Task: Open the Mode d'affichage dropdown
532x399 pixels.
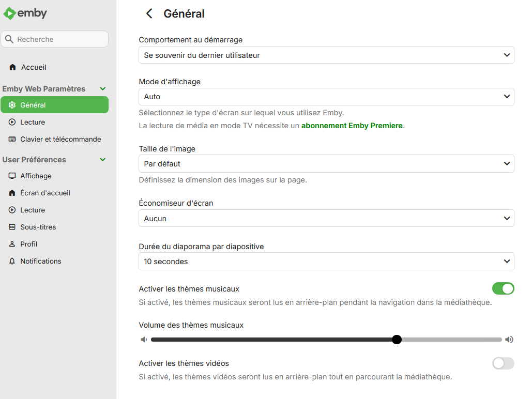Action: click(x=326, y=97)
